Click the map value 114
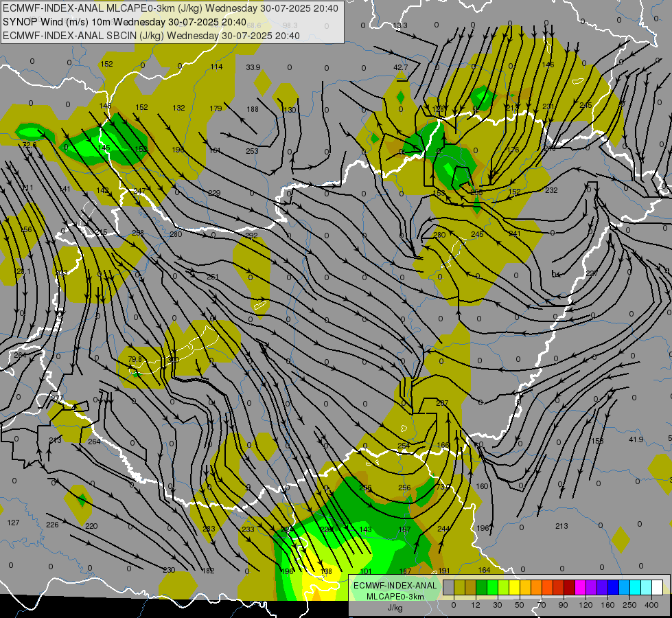The width and height of the screenshot is (672, 618). coord(216,67)
